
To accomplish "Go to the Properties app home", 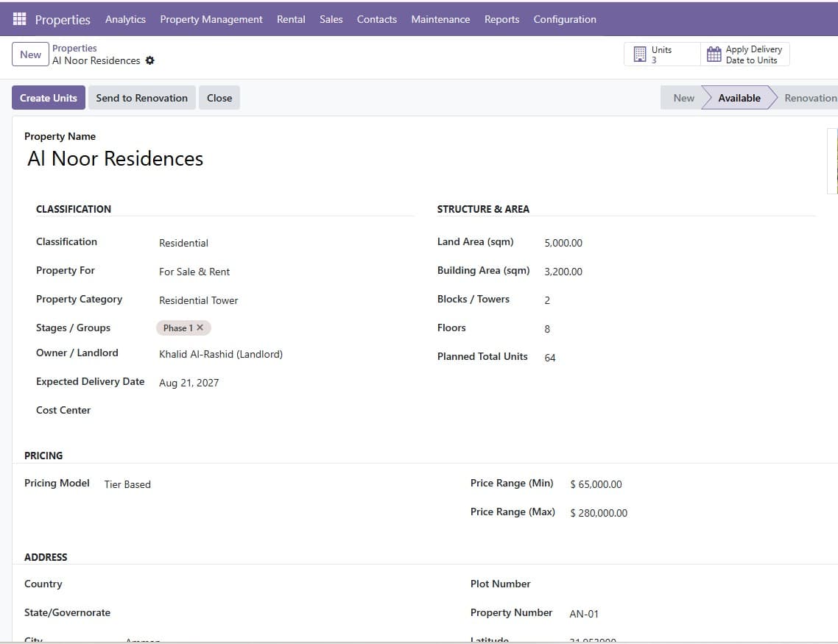I will (63, 20).
